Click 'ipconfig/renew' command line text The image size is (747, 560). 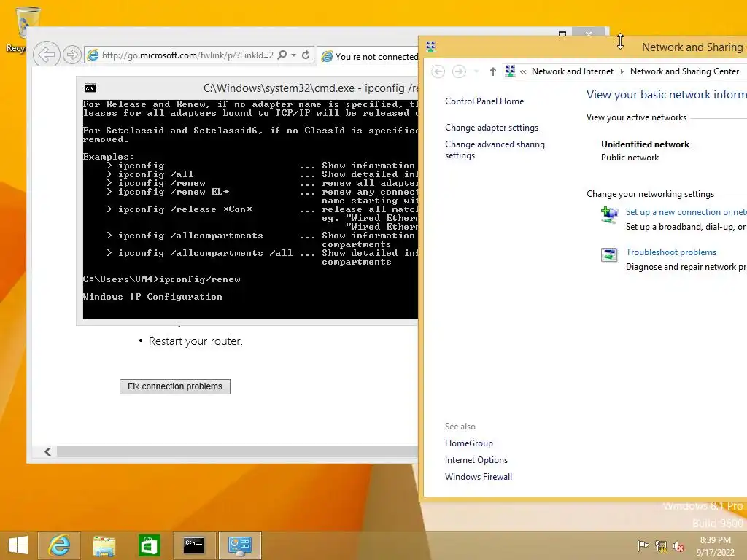(x=200, y=279)
